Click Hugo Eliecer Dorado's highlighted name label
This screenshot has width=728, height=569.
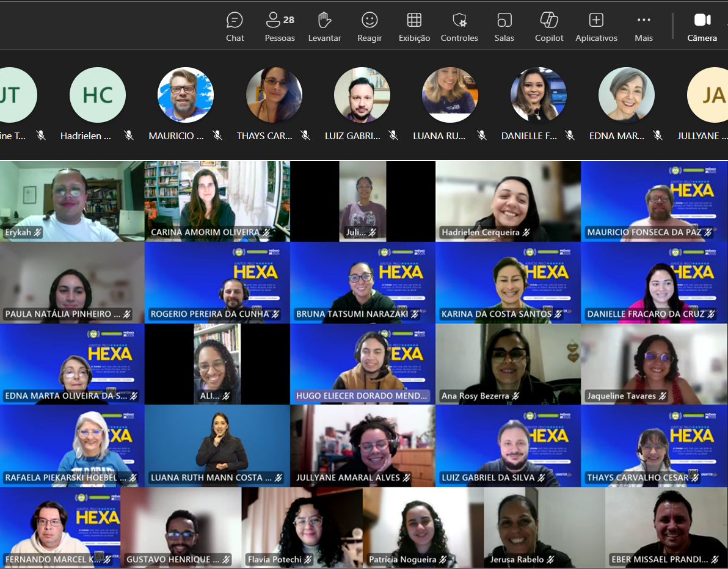[x=362, y=396]
